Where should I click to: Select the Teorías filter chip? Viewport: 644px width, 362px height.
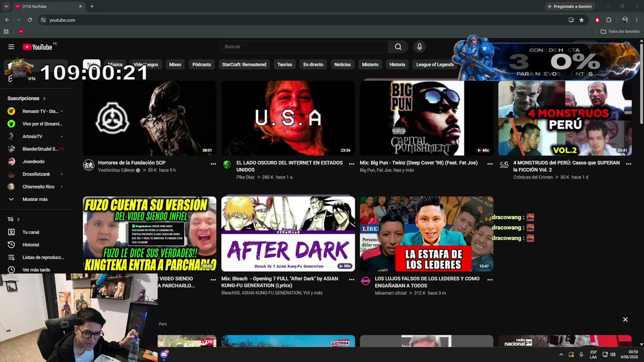point(285,64)
